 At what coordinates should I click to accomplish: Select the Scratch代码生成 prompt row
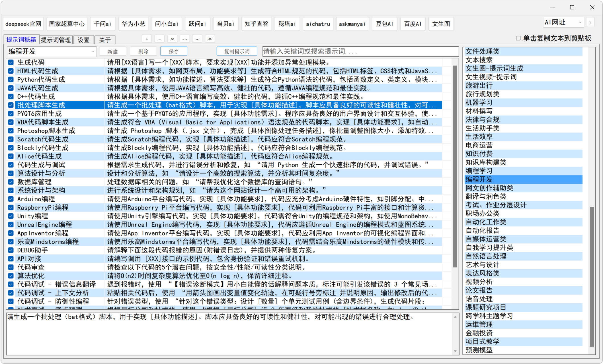click(225, 139)
